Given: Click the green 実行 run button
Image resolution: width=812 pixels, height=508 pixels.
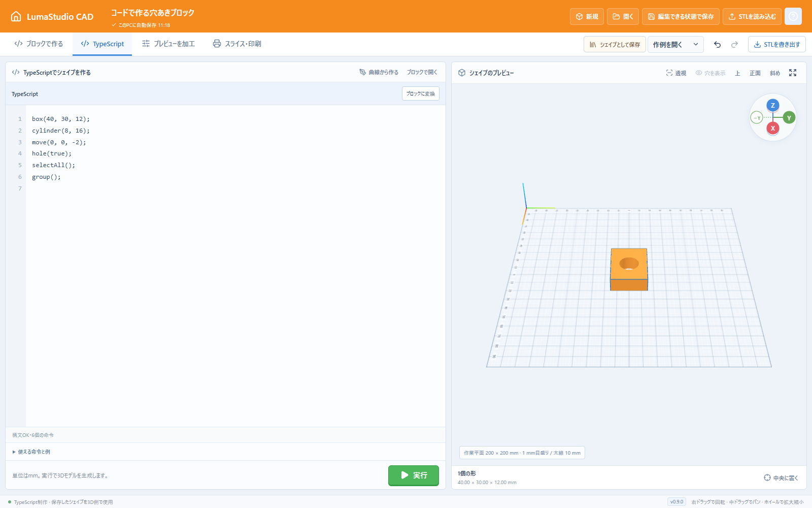Looking at the screenshot, I should (414, 475).
